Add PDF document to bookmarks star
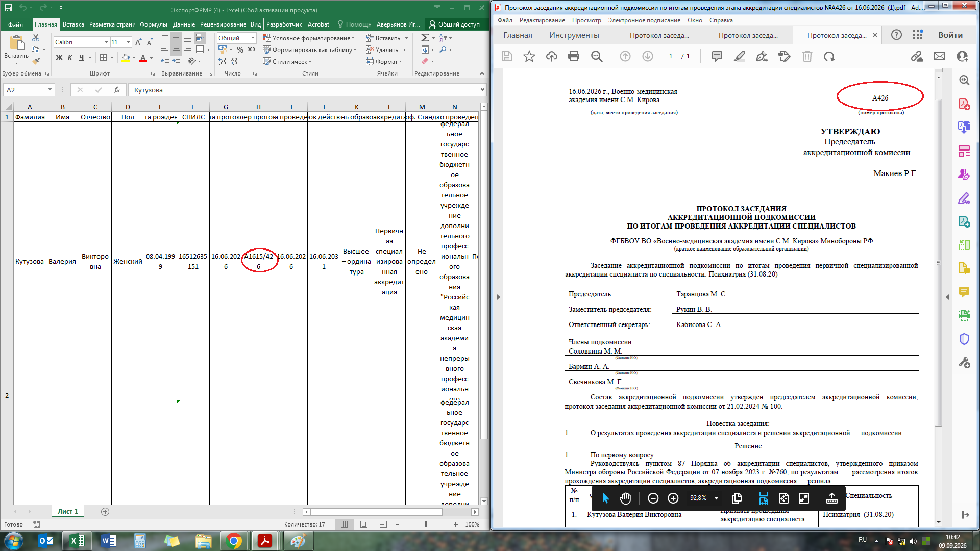 pyautogui.click(x=529, y=56)
